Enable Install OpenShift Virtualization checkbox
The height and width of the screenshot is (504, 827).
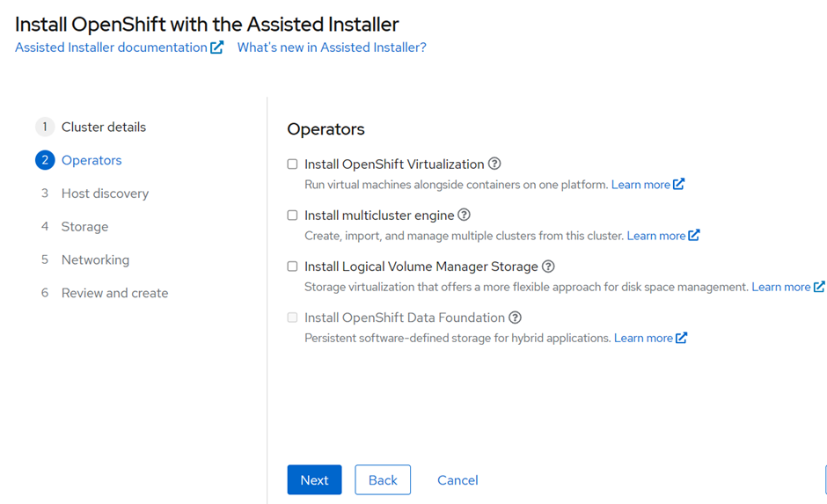click(x=292, y=164)
